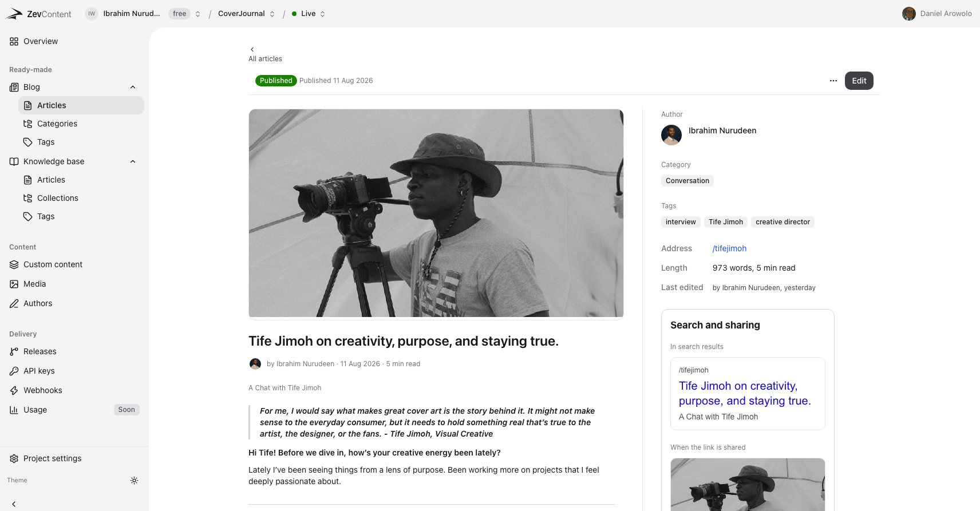
Task: Click the small author avatar under article title
Action: [255, 364]
